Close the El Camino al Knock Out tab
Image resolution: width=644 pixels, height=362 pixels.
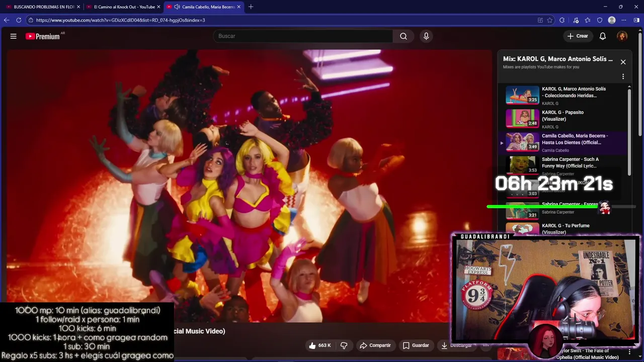pos(158,7)
